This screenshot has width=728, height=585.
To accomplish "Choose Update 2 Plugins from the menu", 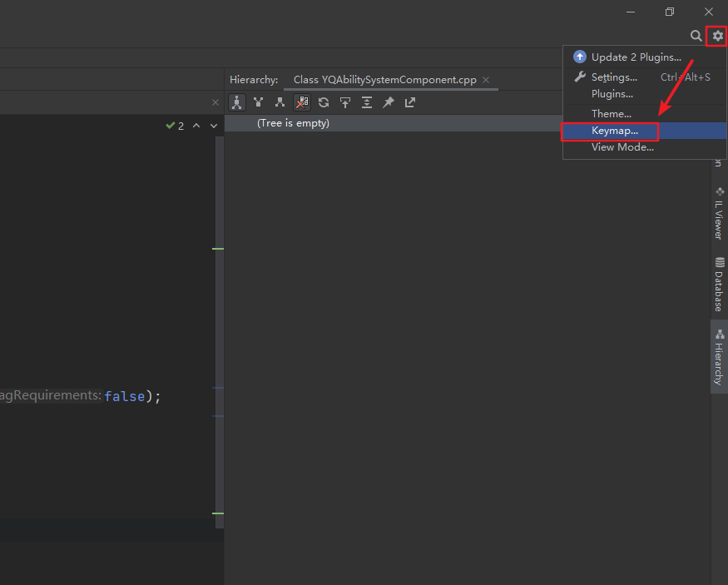I will tap(645, 57).
